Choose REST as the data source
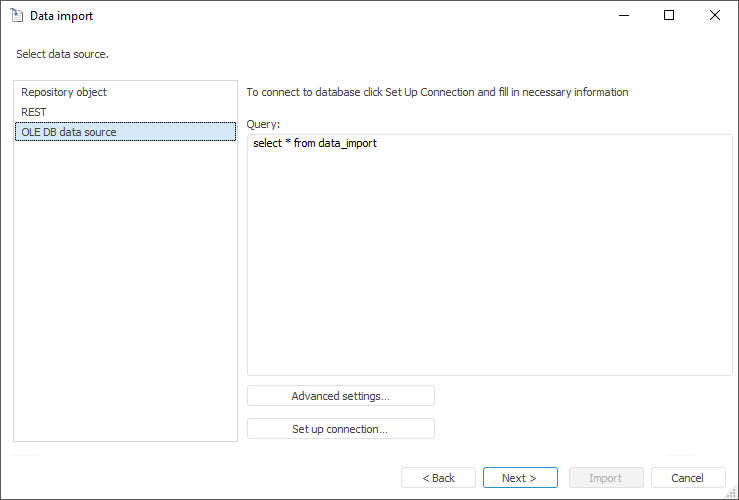 tap(34, 112)
